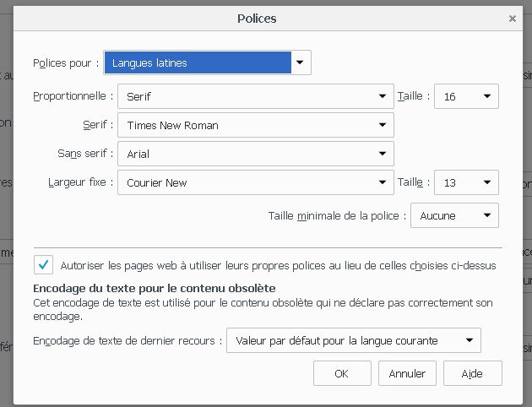Open the Serif font dropdown showing Times New Roman
This screenshot has width=532, height=407.
pyautogui.click(x=255, y=126)
